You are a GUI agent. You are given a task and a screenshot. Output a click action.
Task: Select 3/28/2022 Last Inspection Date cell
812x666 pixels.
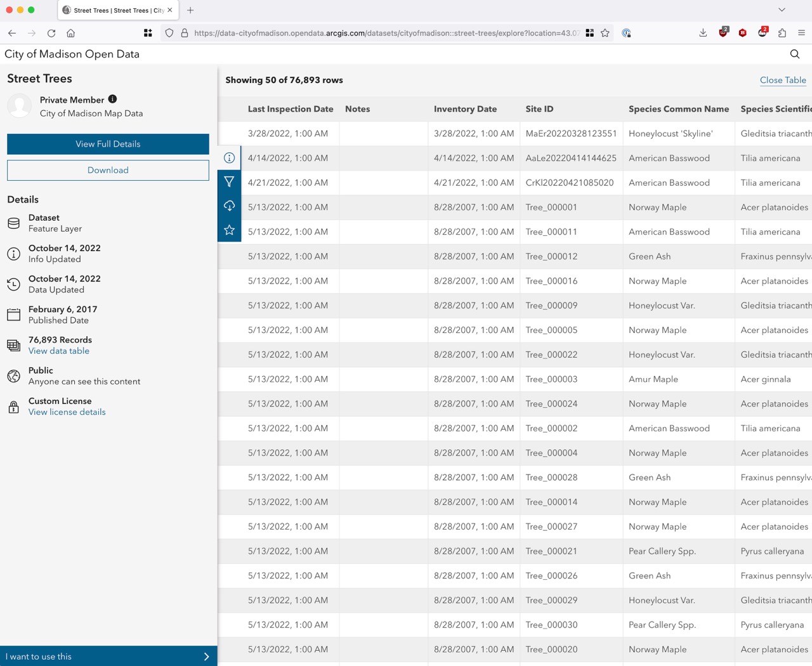291,134
